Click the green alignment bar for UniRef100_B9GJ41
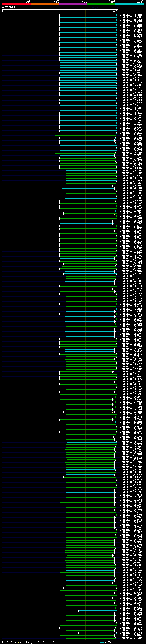 tap(86, 135)
